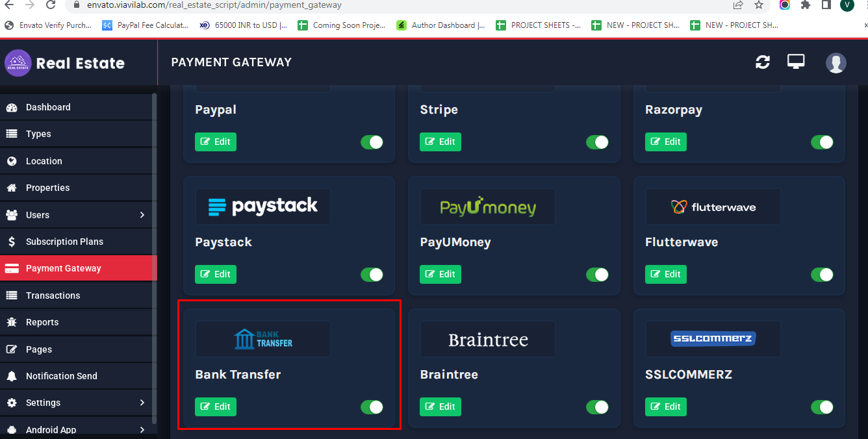Click the Notification Send bell icon

pos(12,376)
